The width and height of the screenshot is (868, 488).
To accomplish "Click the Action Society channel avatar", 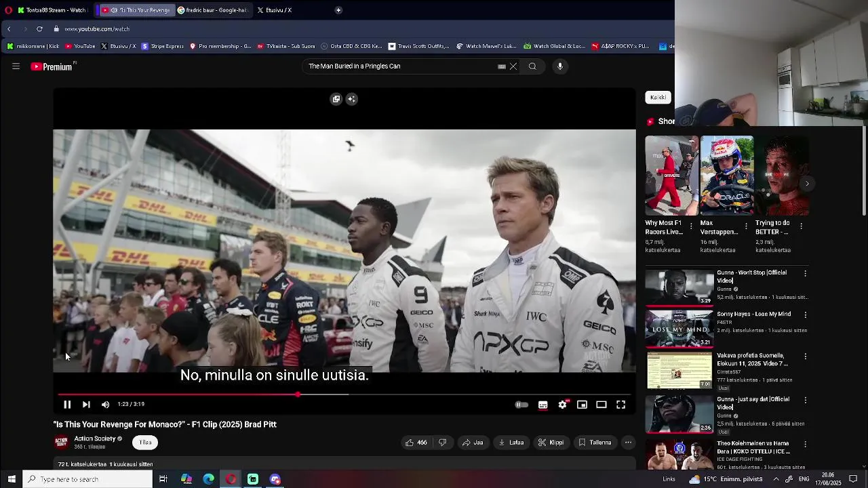I will [61, 443].
